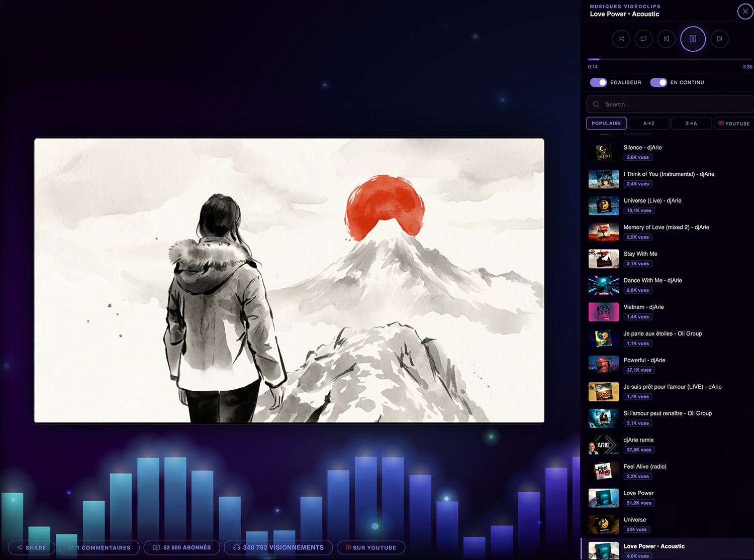This screenshot has height=560, width=754.
Task: Click the '10,1K vues' badge
Action: point(639,210)
